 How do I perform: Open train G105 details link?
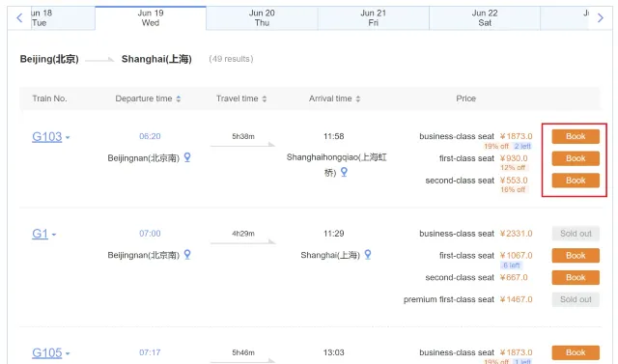coord(47,352)
